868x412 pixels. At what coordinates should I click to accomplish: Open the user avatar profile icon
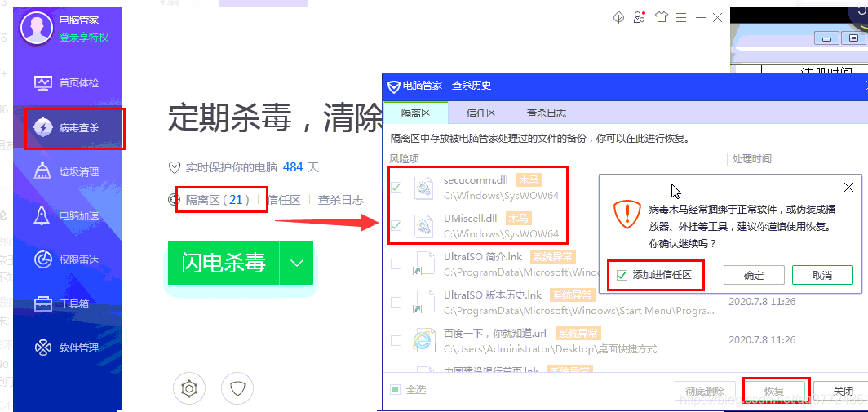click(x=37, y=29)
